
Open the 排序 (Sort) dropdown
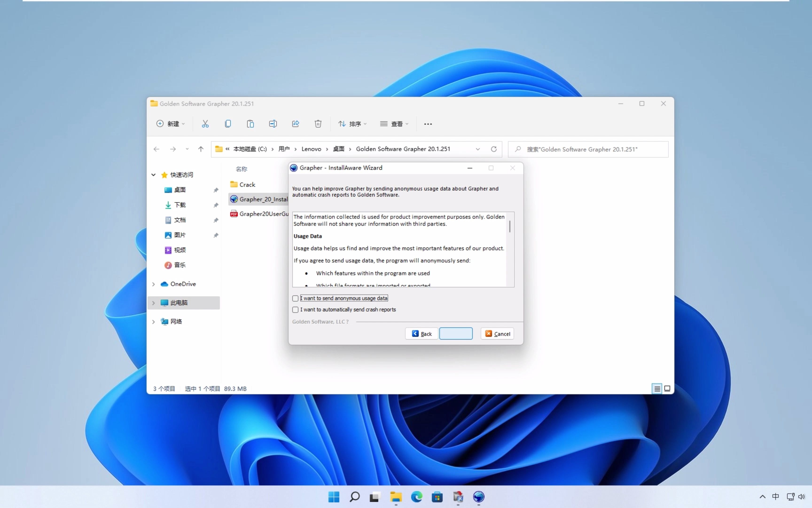pos(352,124)
